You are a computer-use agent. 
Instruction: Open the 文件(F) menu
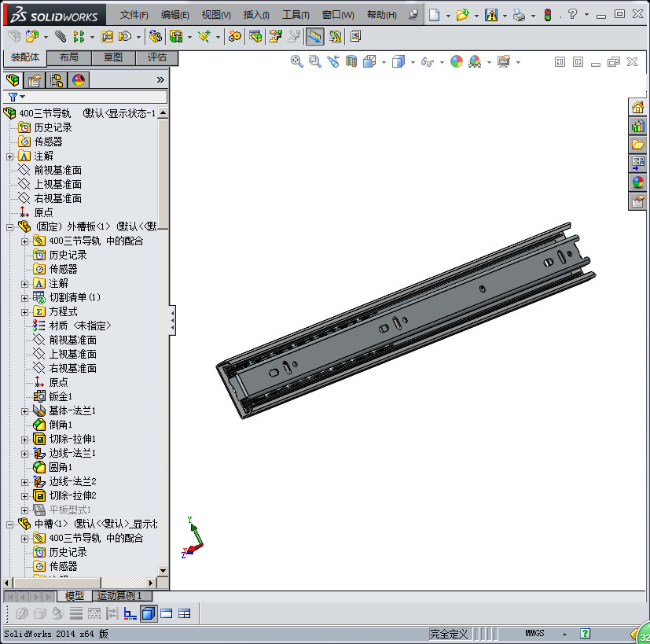[134, 15]
